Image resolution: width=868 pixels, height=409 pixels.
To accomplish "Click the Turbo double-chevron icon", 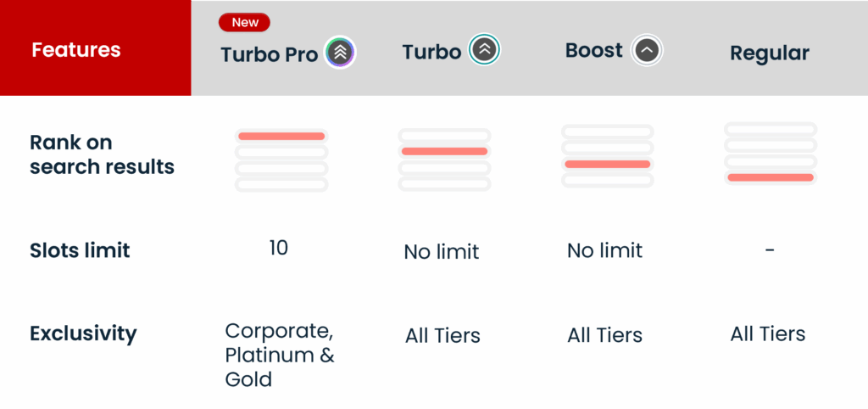I will point(485,51).
